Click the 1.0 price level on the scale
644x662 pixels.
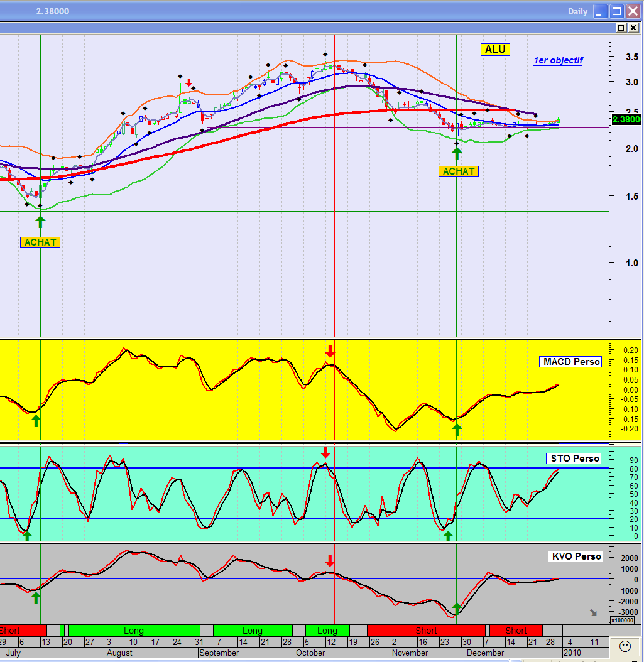(632, 263)
